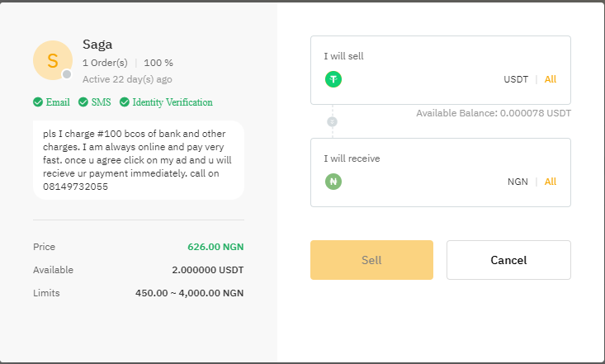This screenshot has width=605, height=364.
Task: Click the Identity Verification label
Action: pos(173,102)
